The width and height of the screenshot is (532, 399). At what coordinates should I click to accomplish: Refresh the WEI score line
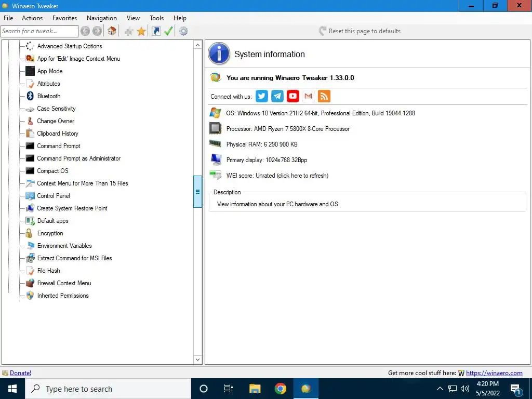[277, 176]
